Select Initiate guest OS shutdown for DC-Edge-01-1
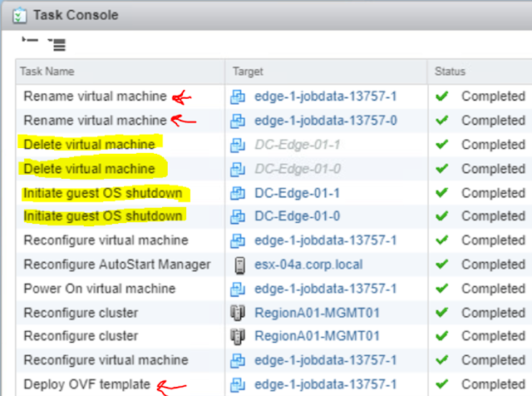The height and width of the screenshot is (396, 532). click(103, 193)
